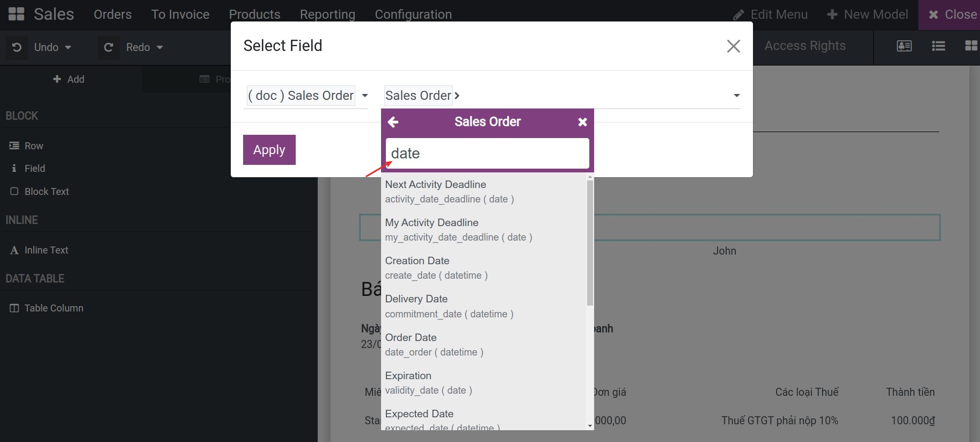Select Expiration validity_date field
Viewport: 980px width, 442px height.
pos(484,383)
